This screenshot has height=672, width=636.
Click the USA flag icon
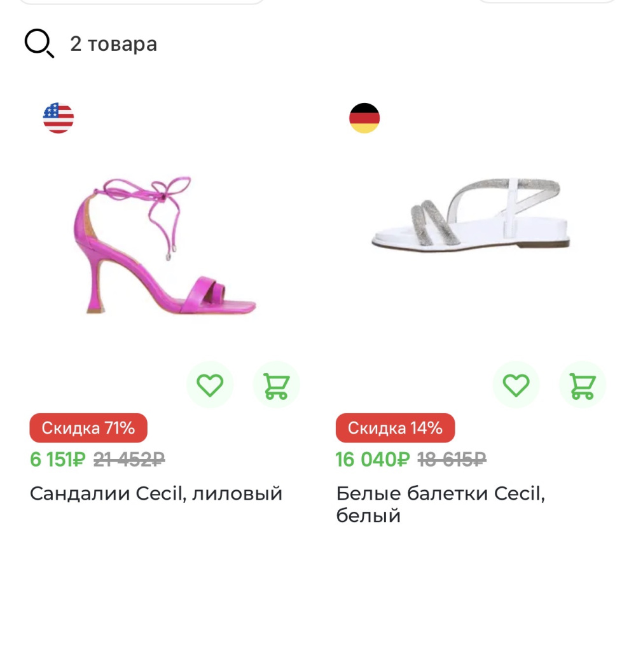coord(59,118)
